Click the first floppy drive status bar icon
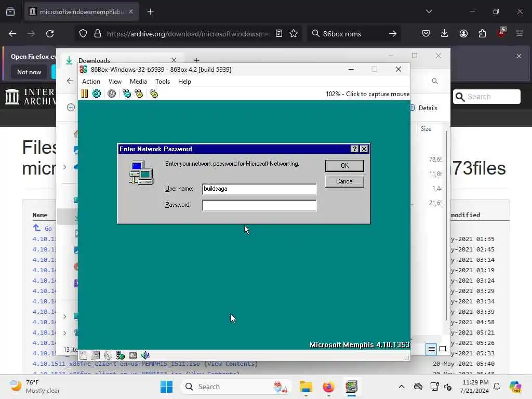Screen dimensions: 532x399 (x=83, y=355)
